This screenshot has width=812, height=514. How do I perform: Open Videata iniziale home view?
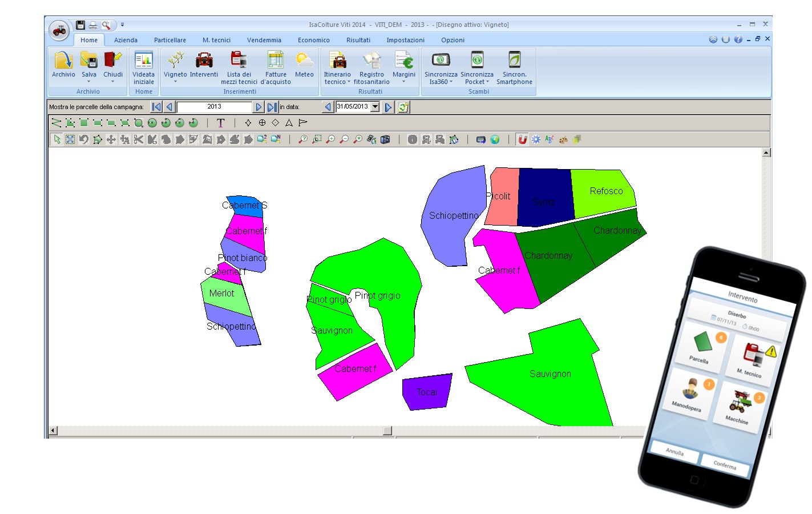(144, 61)
